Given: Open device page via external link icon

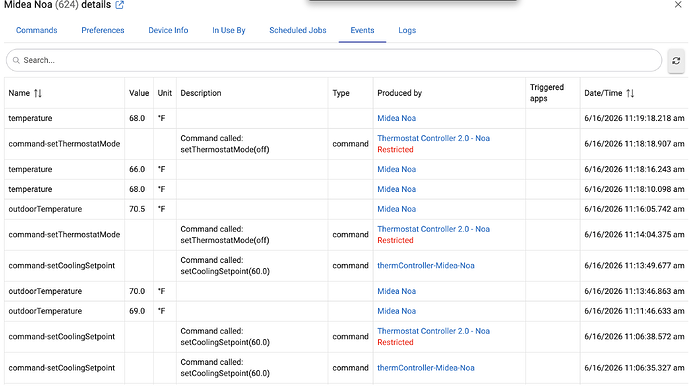Looking at the screenshot, I should 119,5.
